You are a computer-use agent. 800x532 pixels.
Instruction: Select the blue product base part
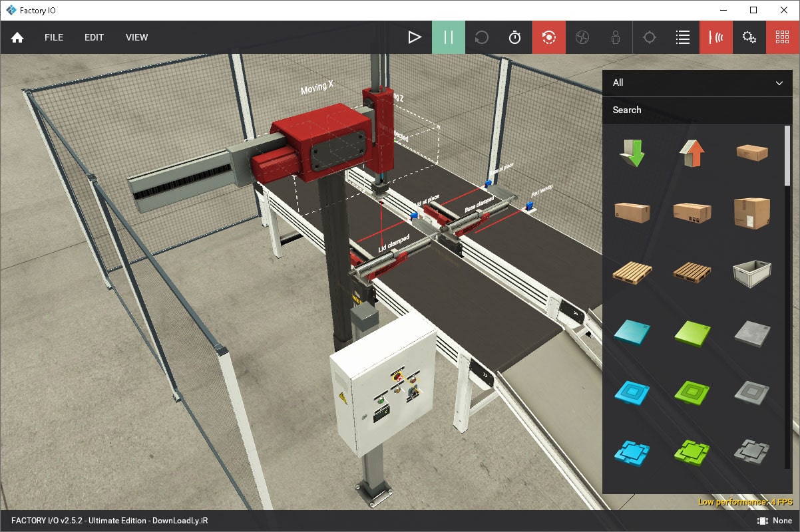632,393
